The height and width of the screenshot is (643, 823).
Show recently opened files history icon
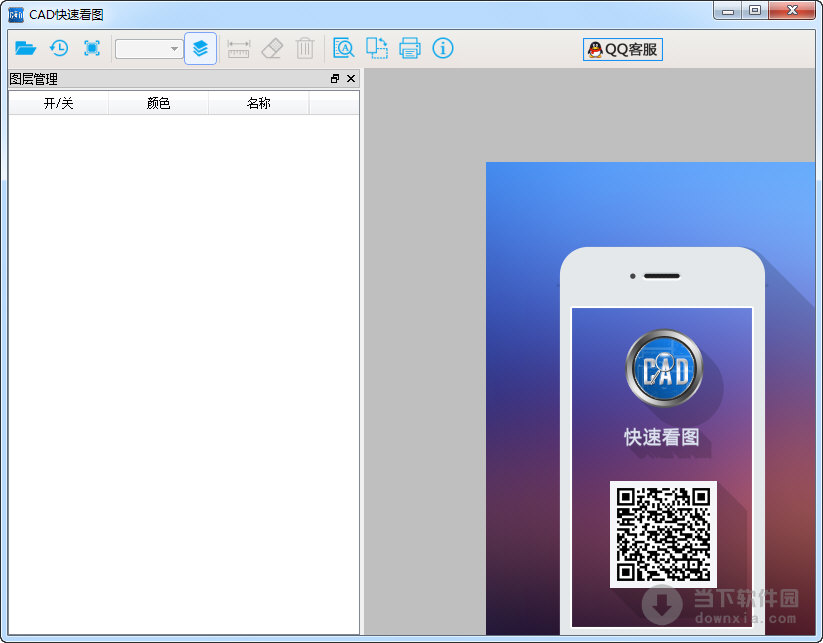59,48
